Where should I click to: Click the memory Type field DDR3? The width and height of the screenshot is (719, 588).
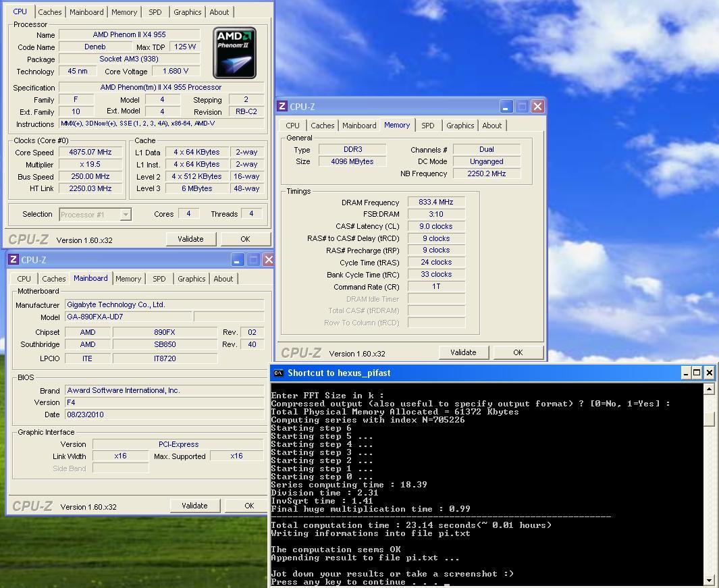pos(352,149)
